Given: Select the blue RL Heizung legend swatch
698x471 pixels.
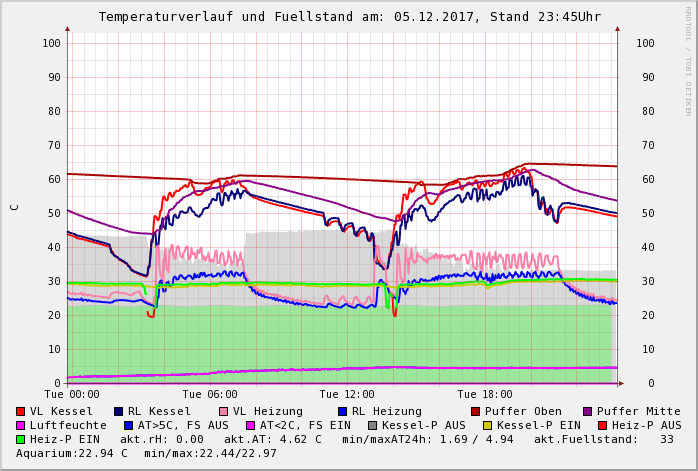Looking at the screenshot, I should click(342, 411).
